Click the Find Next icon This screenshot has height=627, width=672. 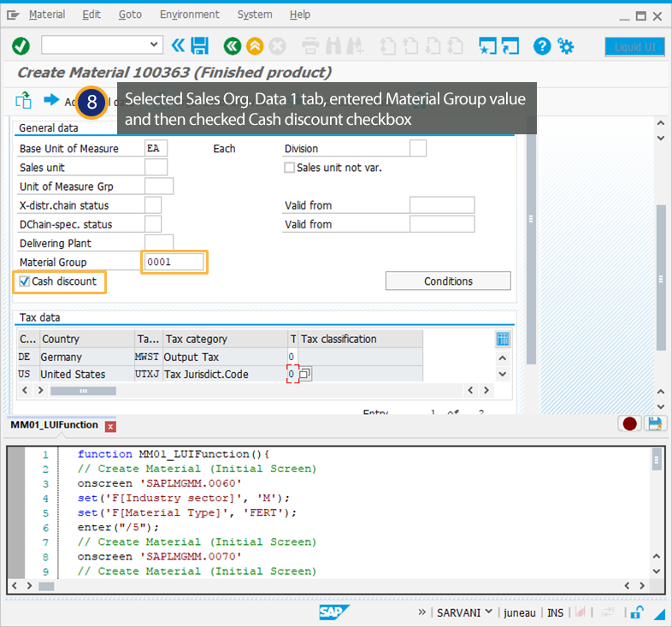355,46
